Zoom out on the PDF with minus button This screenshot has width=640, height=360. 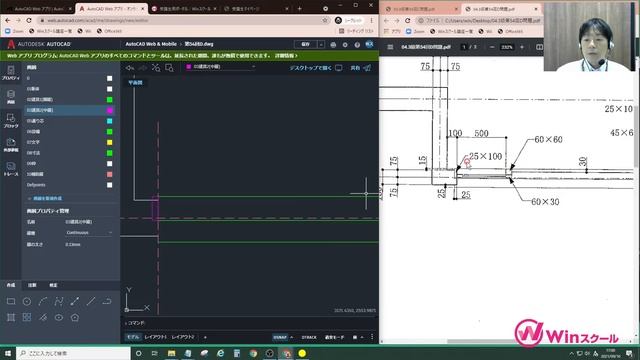coord(492,47)
